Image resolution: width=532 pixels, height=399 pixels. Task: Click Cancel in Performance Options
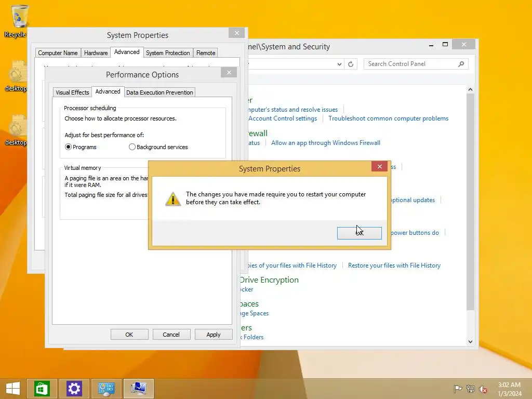point(171,335)
